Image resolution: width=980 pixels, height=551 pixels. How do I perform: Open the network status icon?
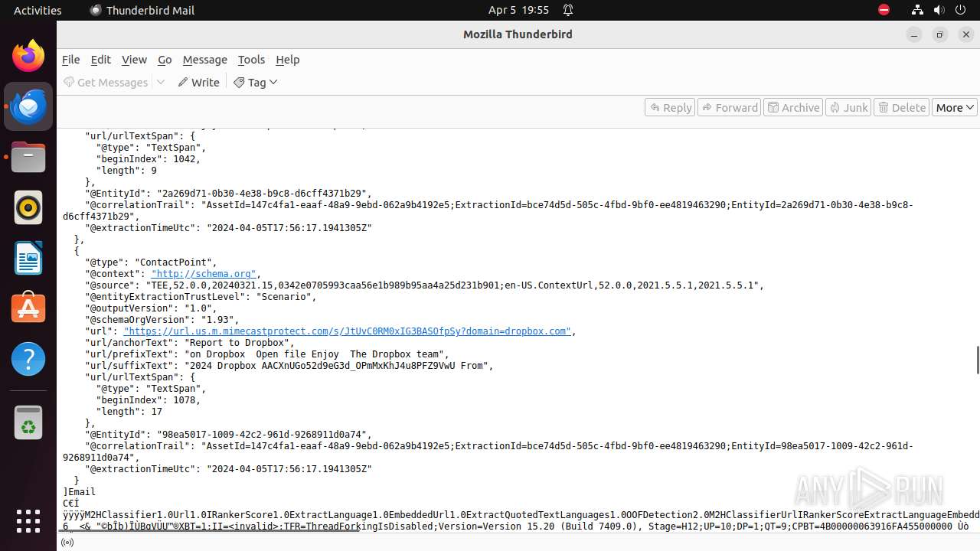click(917, 10)
